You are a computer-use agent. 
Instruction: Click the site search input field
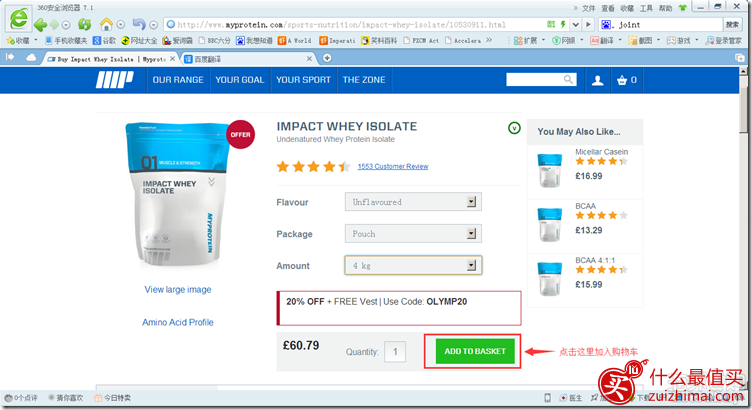pos(535,80)
